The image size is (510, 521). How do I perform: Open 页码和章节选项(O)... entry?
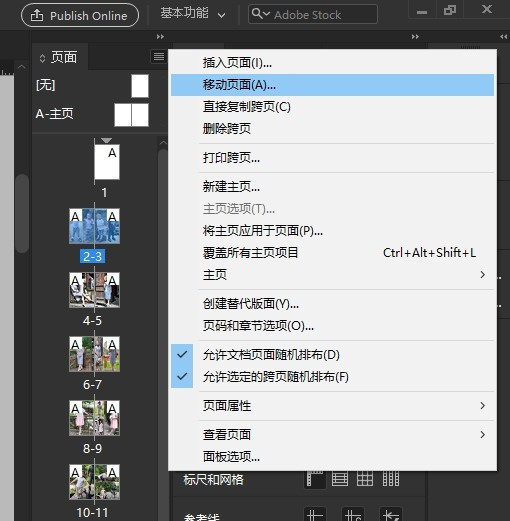[332, 326]
